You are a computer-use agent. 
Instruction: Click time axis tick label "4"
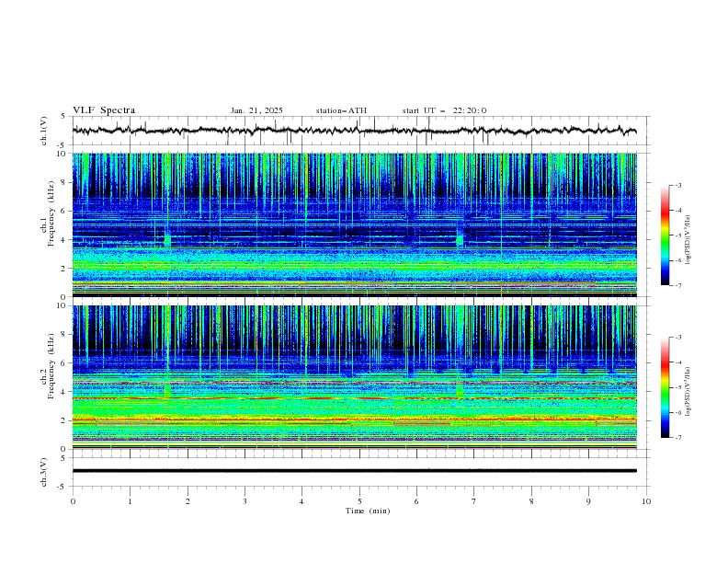(301, 501)
